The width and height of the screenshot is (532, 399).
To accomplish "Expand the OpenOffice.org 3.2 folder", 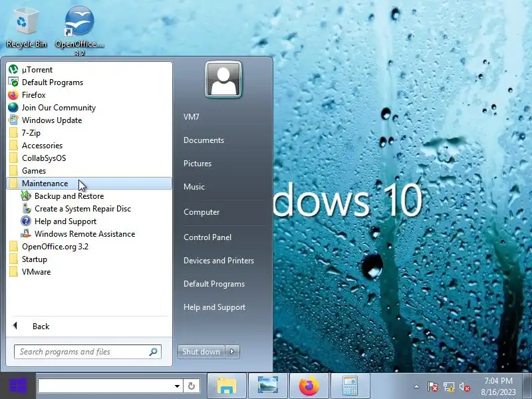I will [89, 246].
